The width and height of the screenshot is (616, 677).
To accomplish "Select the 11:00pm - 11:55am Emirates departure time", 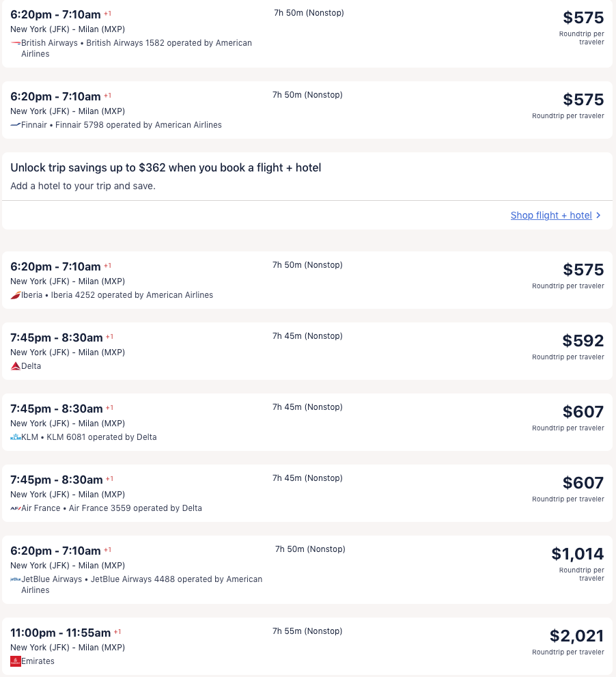I will coord(60,633).
